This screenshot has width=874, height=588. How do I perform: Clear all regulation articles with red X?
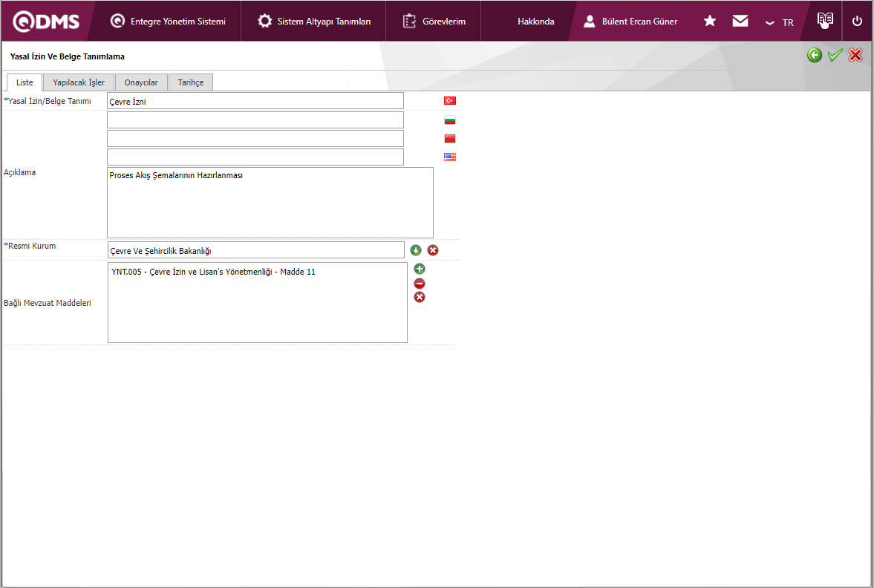[x=420, y=297]
